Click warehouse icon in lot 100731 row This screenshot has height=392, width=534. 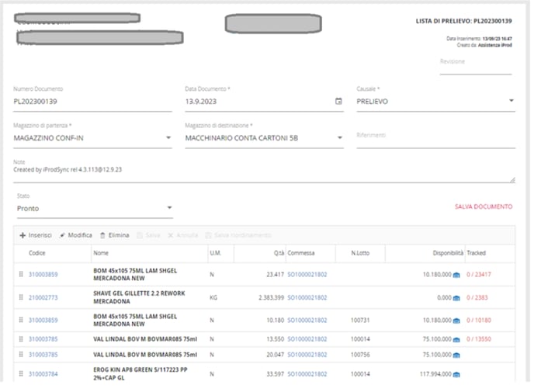[456, 321]
